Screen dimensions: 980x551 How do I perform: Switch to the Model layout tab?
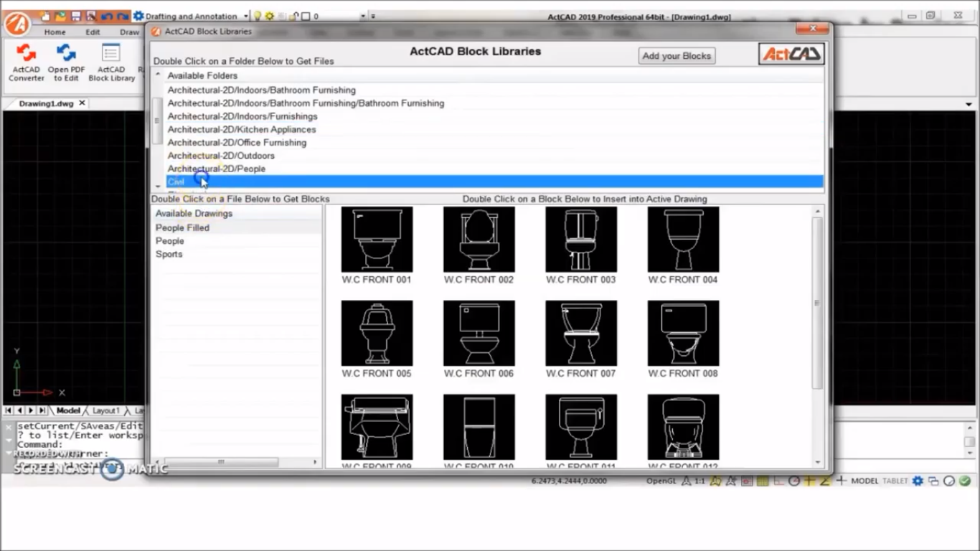coord(68,410)
